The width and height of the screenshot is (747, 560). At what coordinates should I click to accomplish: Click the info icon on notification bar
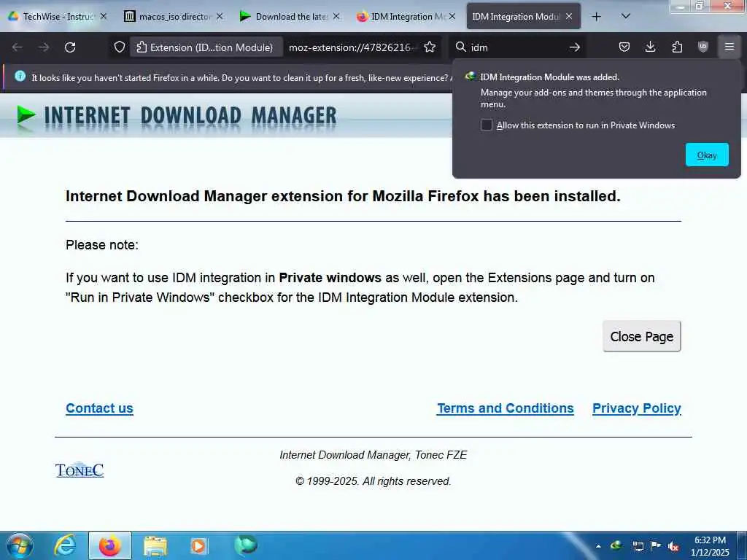20,76
